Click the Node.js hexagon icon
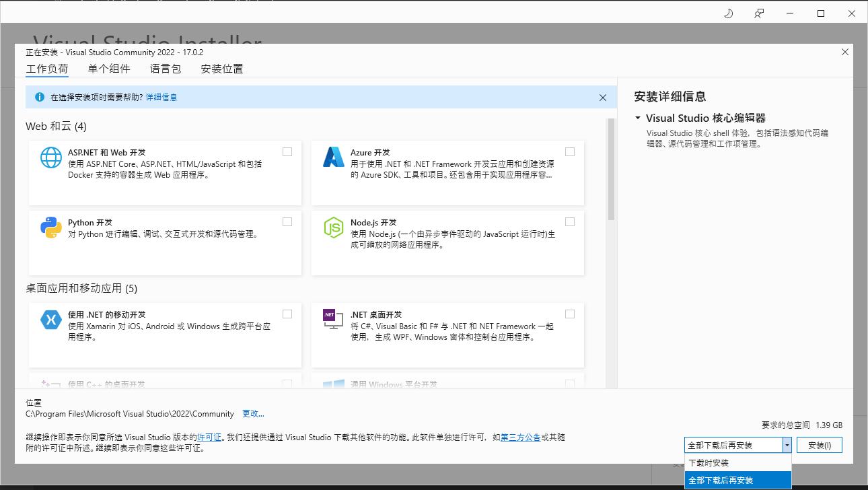This screenshot has height=490, width=868. pyautogui.click(x=334, y=228)
